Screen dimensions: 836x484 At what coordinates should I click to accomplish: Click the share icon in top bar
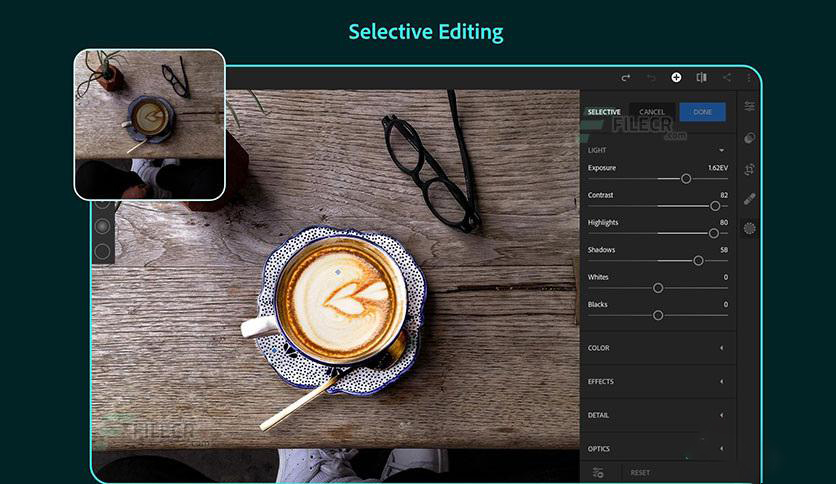pyautogui.click(x=727, y=77)
